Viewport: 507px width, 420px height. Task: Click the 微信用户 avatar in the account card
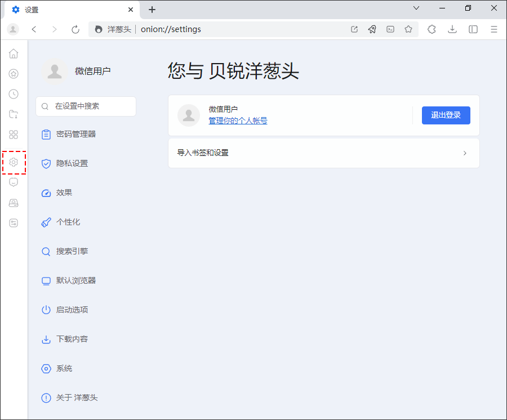(189, 115)
